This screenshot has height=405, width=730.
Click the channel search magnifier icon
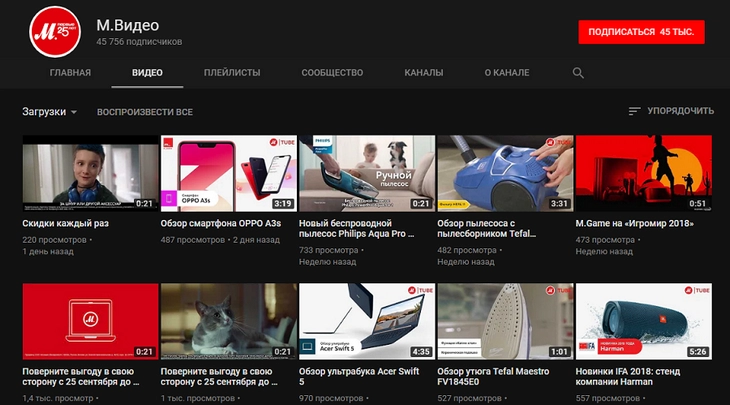[578, 73]
